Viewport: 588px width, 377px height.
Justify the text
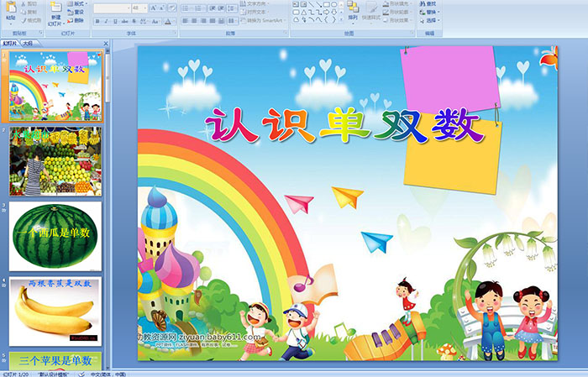click(213, 21)
